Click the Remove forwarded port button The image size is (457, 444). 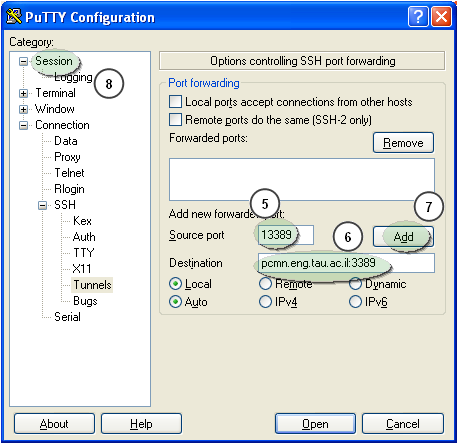click(403, 143)
